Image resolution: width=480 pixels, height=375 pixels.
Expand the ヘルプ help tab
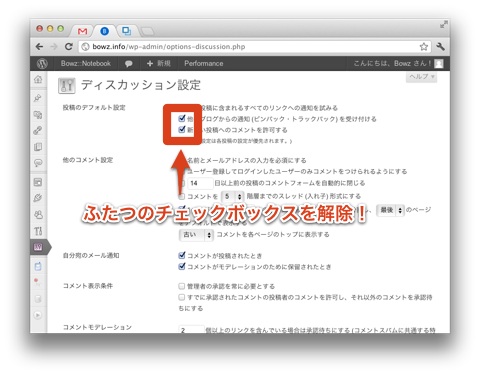(x=422, y=77)
